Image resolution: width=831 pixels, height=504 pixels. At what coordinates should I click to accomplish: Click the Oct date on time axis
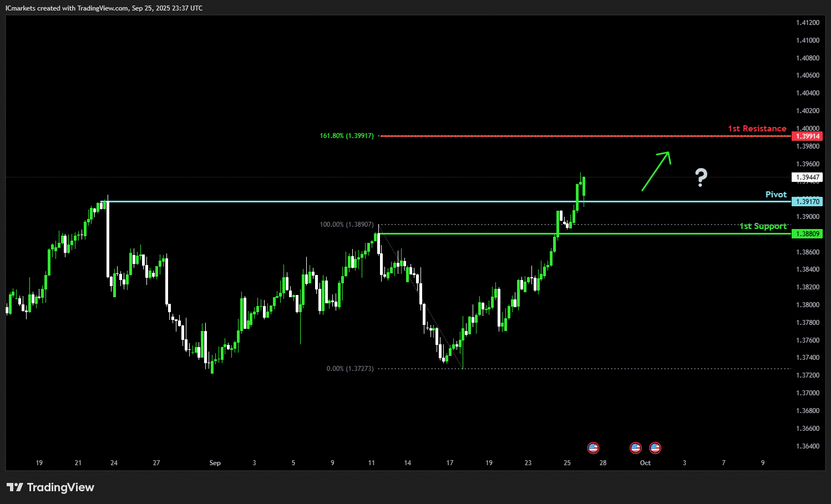[645, 463]
